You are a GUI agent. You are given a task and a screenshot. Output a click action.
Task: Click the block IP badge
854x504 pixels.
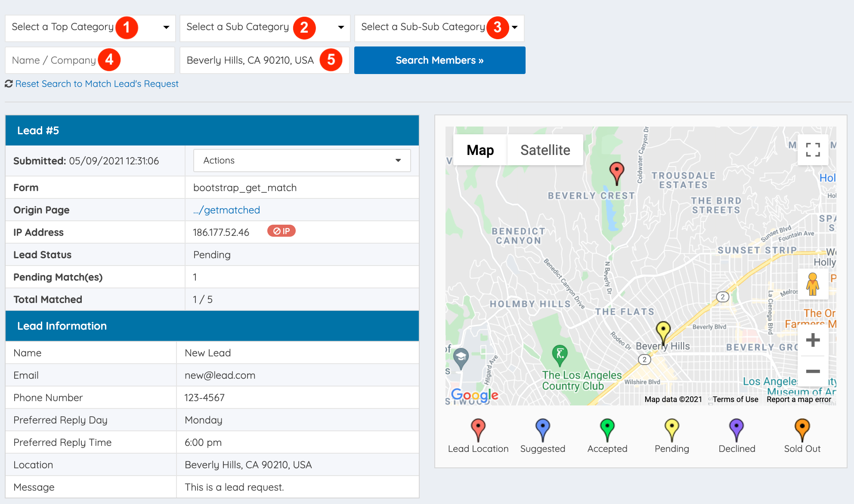coord(281,231)
